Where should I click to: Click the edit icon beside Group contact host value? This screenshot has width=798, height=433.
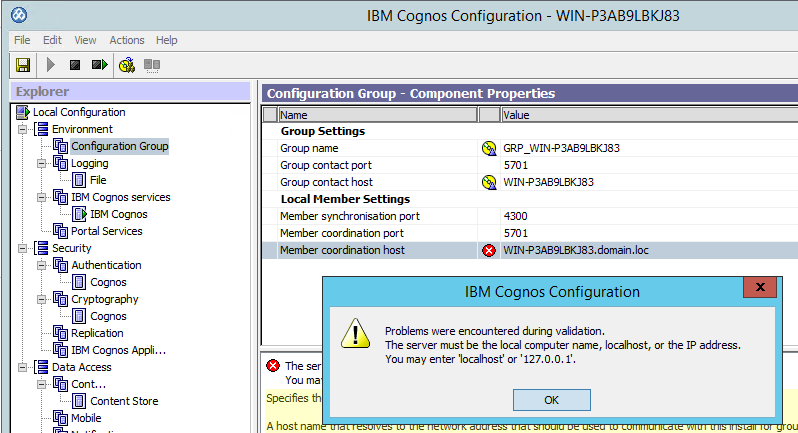point(489,182)
